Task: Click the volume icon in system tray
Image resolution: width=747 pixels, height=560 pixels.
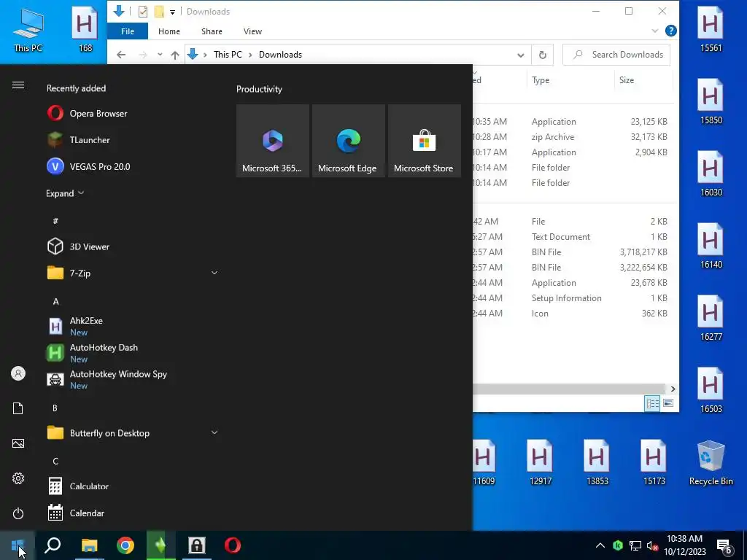Action: tap(652, 545)
